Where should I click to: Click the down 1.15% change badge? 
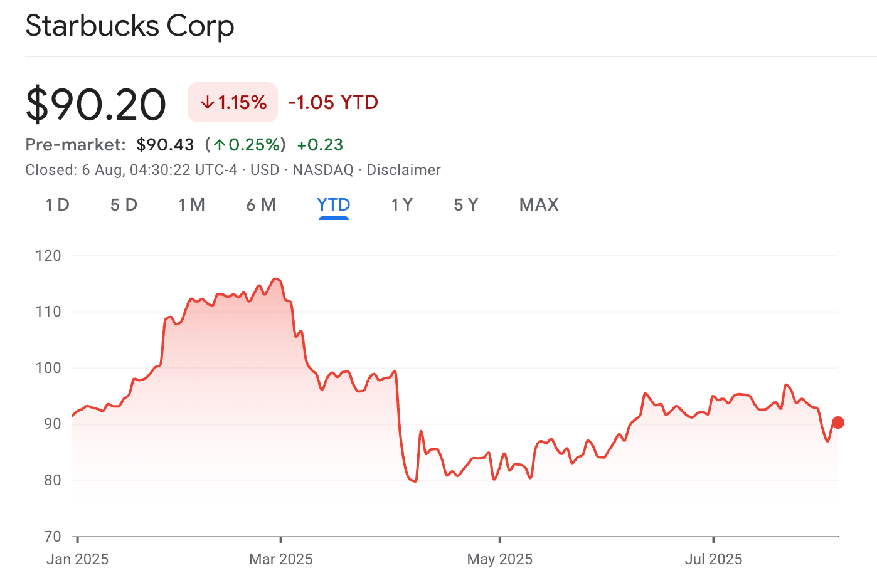(233, 102)
